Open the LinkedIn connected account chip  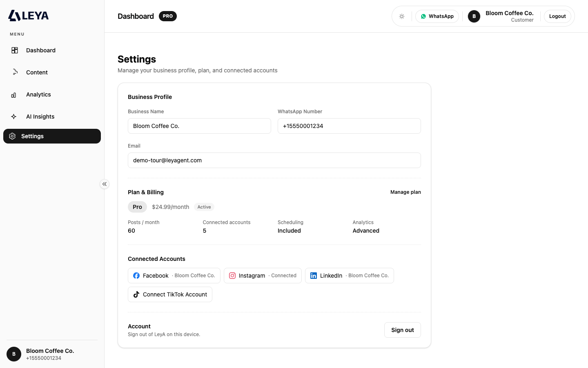point(350,276)
